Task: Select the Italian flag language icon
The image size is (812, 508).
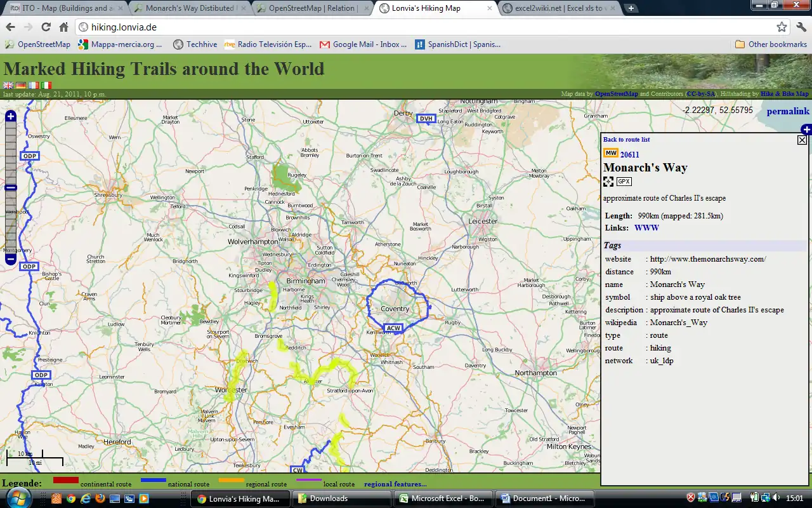Action: (46, 85)
